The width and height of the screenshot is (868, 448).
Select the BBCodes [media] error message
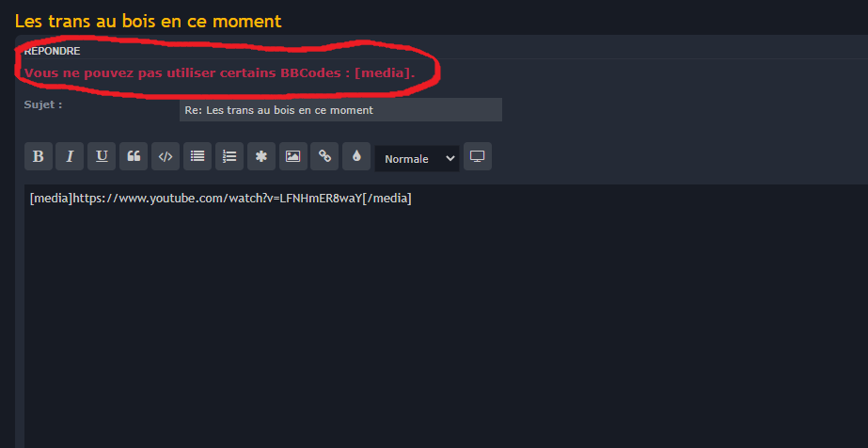click(x=220, y=73)
